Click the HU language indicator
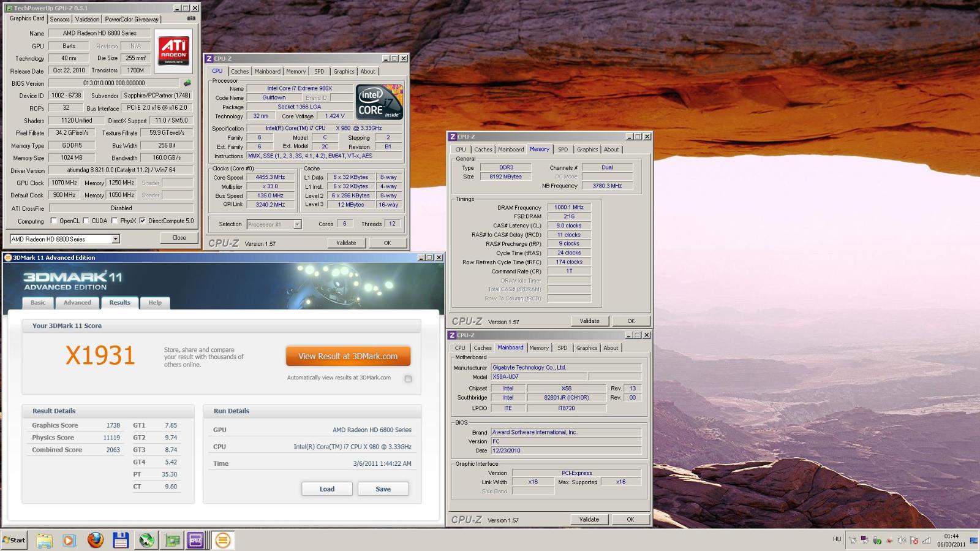Screen dimensions: 980x551 (837, 539)
